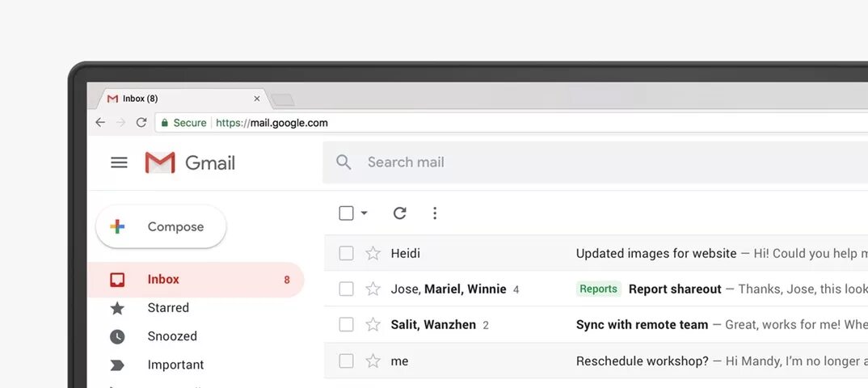Click in the Search mail field
This screenshot has width=868, height=388.
coord(595,162)
